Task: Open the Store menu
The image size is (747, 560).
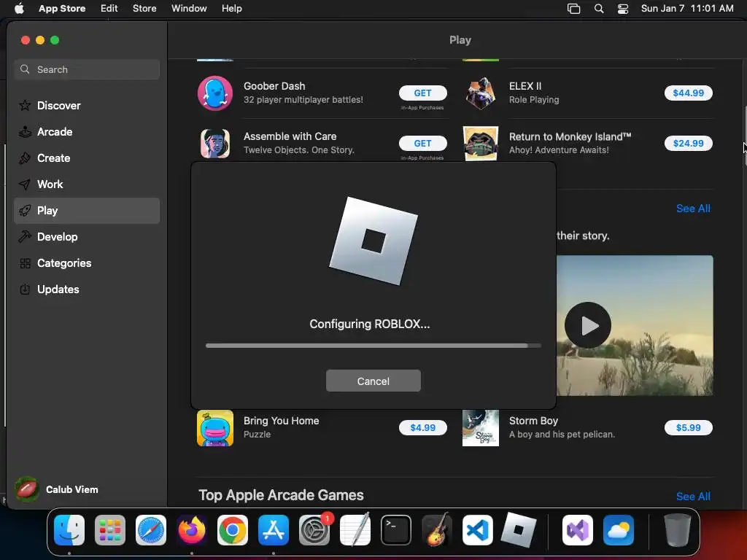Action: point(144,9)
